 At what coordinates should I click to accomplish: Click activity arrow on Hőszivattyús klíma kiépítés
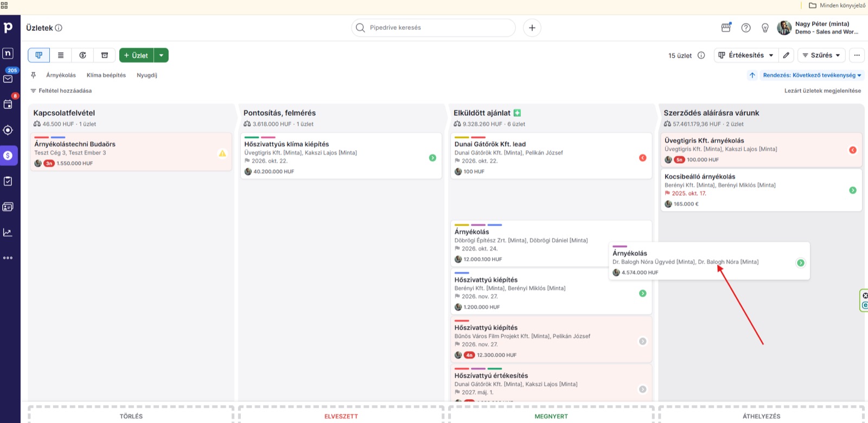pos(432,158)
